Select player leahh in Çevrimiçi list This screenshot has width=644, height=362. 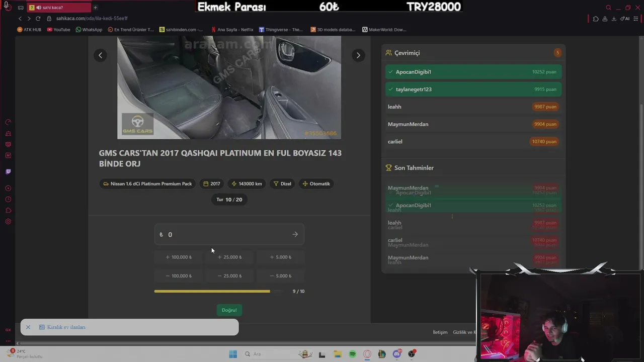point(473,107)
